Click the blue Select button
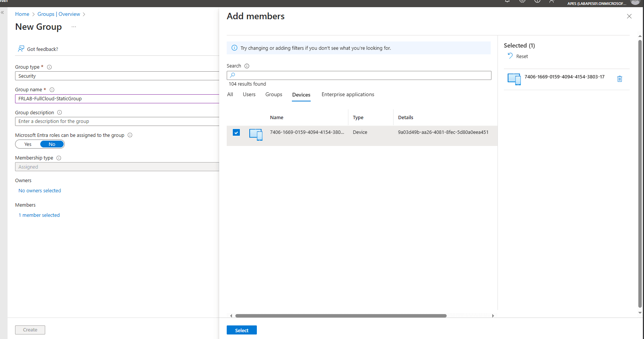644x339 pixels. tap(242, 330)
